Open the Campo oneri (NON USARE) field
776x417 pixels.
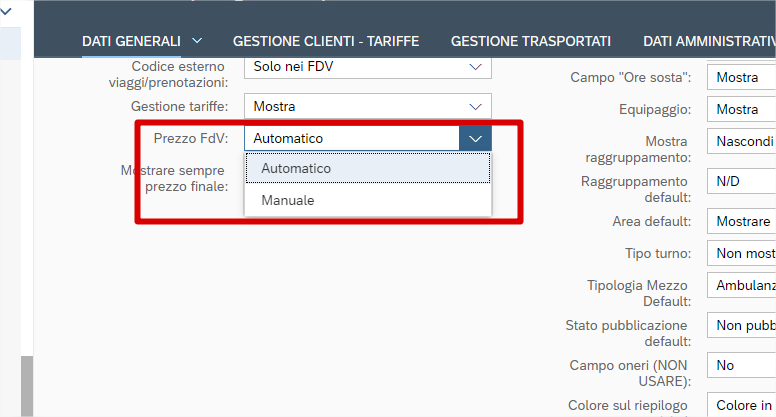(x=740, y=365)
